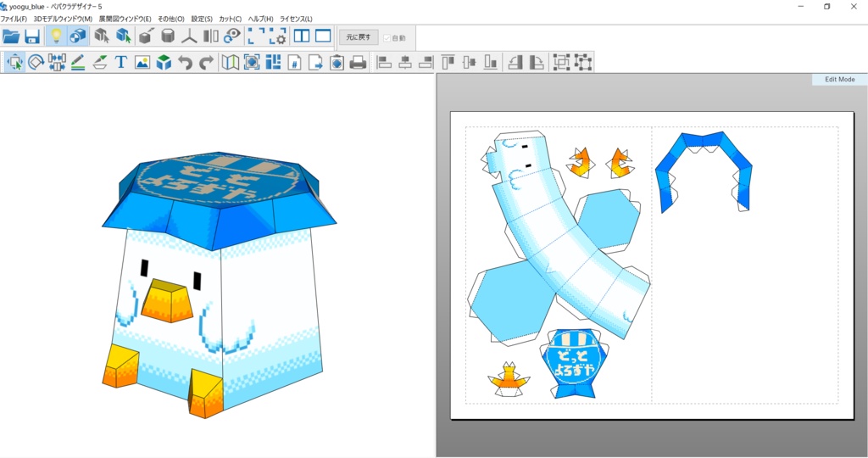Select the join/disjoin faces tool

pyautogui.click(x=57, y=62)
